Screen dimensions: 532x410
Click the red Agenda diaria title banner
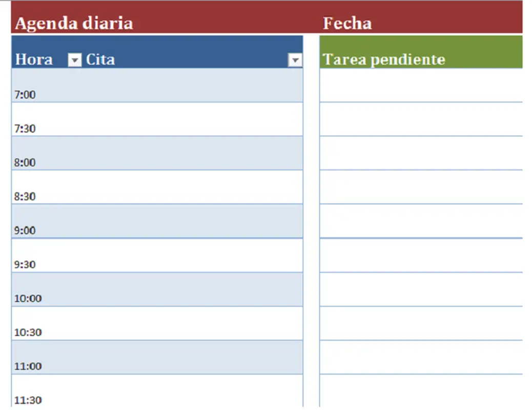tap(74, 23)
